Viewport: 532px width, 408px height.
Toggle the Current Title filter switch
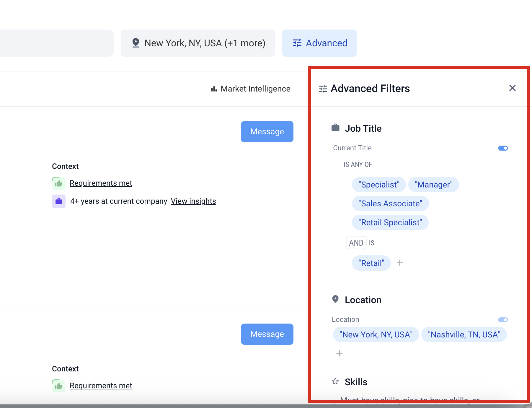click(503, 148)
